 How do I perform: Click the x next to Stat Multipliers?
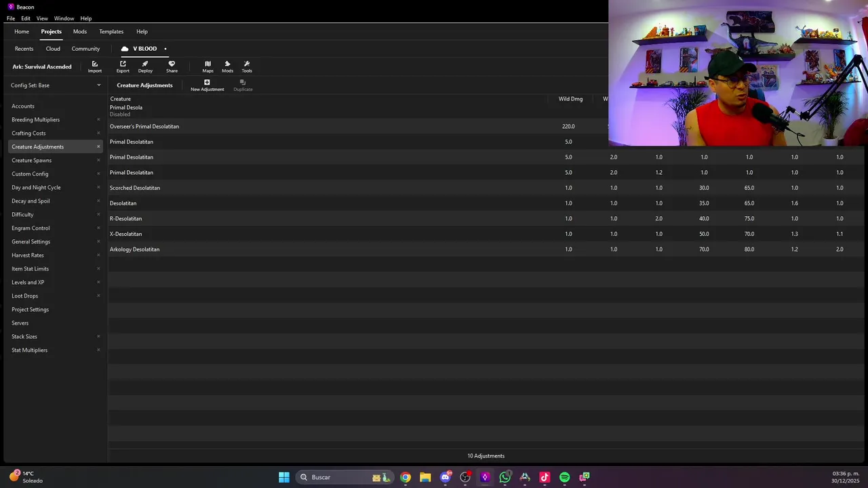(98, 350)
